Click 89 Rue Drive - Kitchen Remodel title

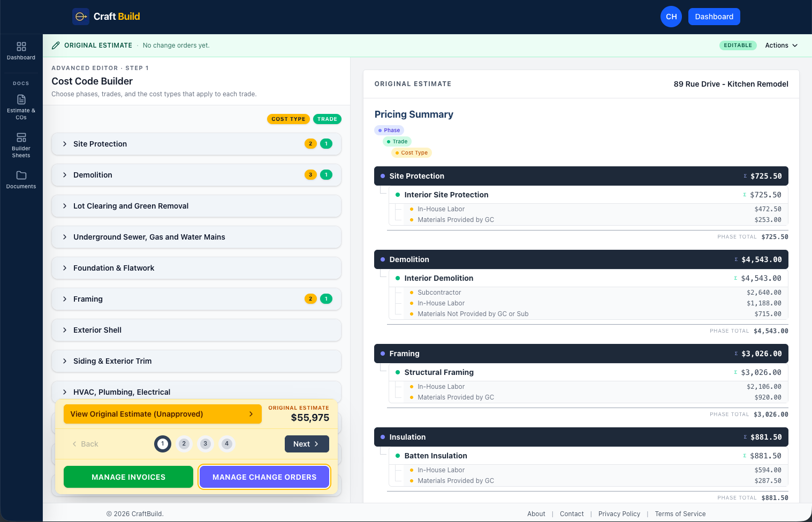click(x=731, y=84)
